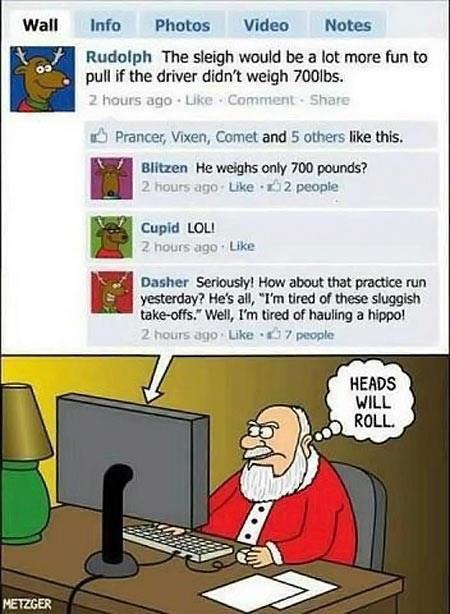450x614 pixels.
Task: Open Cupid's avatar with sunglasses
Action: tap(111, 237)
